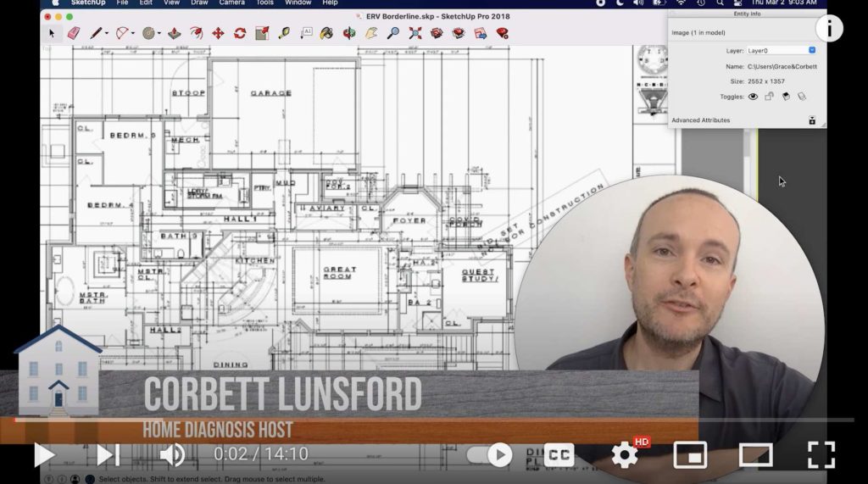
Task: Click the Zoom Extents tool
Action: click(x=415, y=33)
